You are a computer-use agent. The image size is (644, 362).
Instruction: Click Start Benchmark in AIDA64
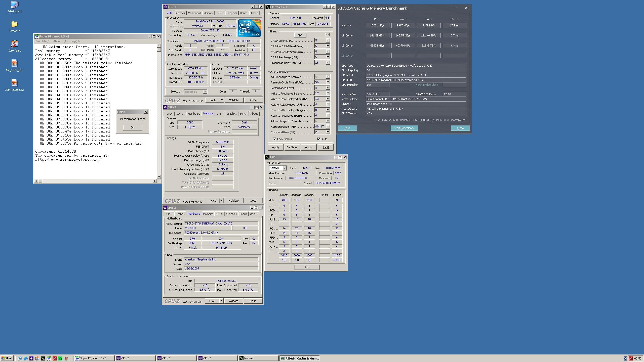click(x=404, y=128)
